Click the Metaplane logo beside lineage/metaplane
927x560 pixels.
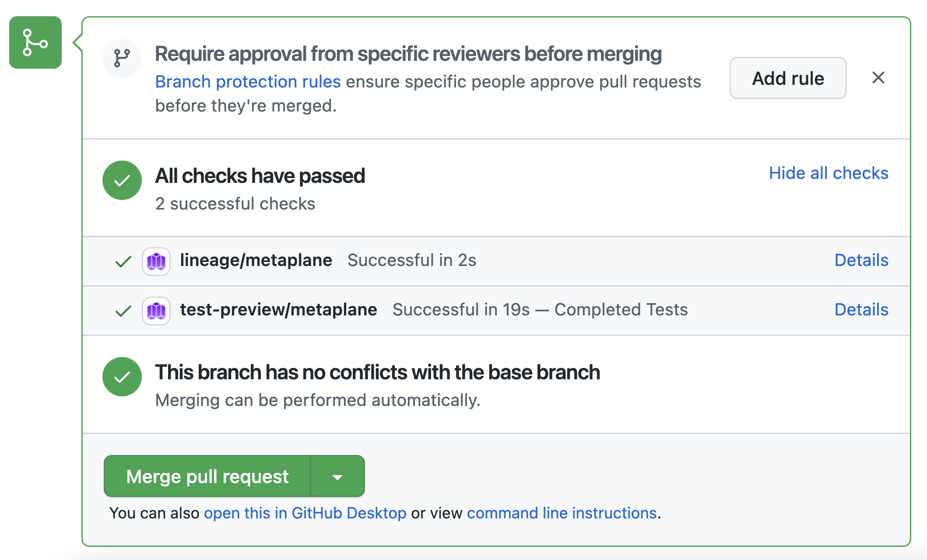pos(156,262)
